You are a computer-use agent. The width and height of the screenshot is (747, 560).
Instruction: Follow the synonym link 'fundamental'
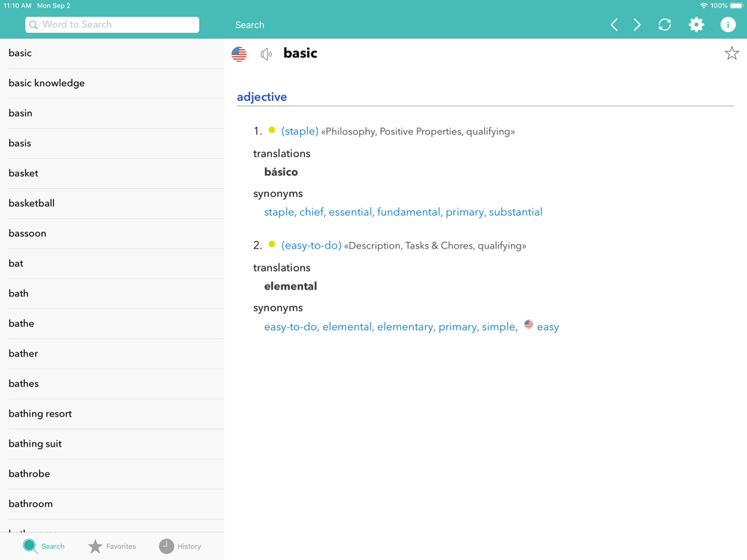409,212
